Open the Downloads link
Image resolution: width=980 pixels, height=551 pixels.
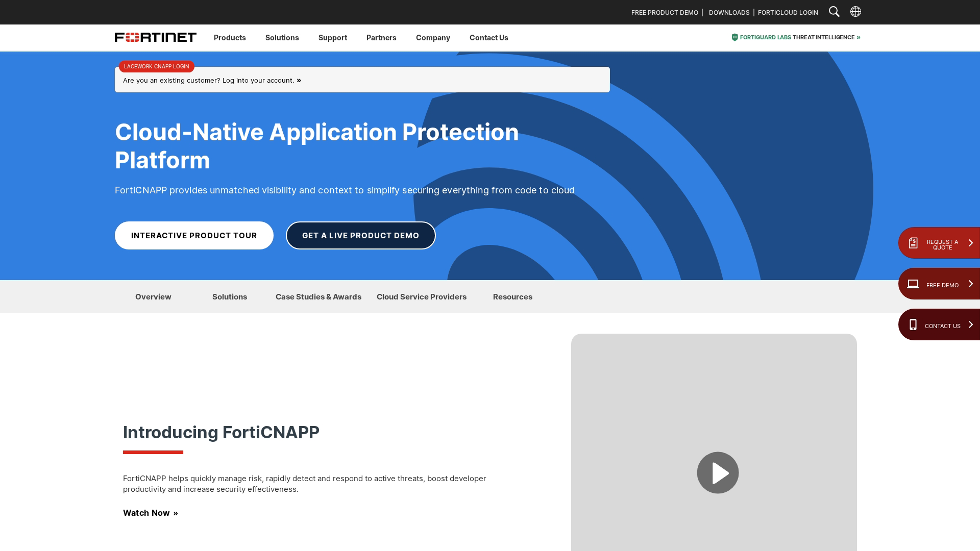coord(729,12)
